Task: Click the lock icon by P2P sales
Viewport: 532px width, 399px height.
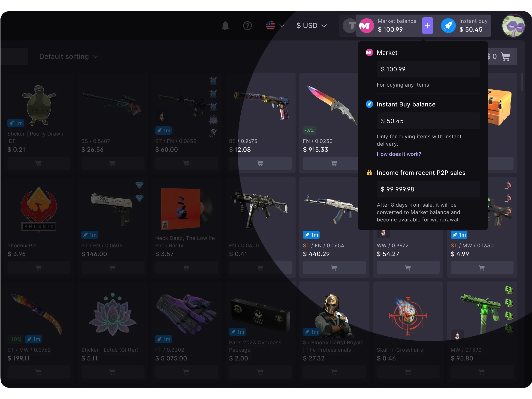Action: (x=369, y=173)
